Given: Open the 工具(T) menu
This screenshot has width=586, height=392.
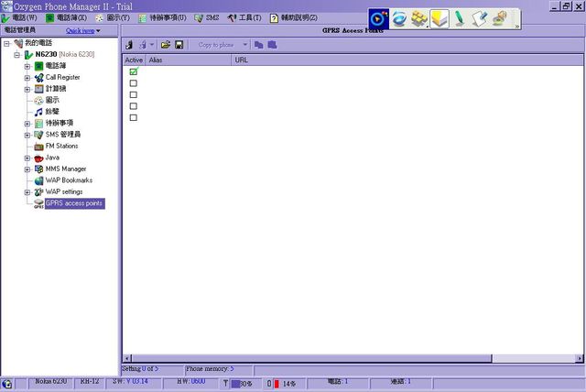Looking at the screenshot, I should 244,17.
